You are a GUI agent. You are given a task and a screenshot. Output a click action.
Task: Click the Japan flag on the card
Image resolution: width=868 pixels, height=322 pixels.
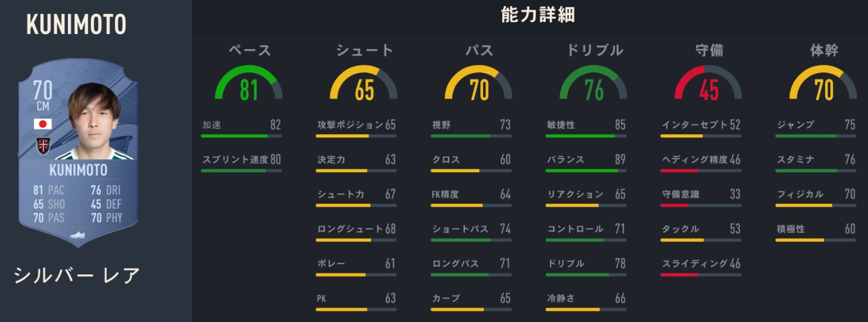(x=43, y=124)
